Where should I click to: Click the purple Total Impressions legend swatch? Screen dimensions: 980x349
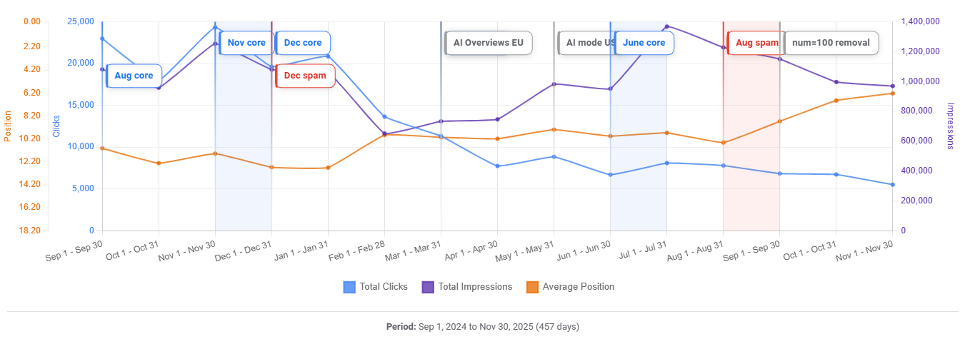click(x=428, y=287)
